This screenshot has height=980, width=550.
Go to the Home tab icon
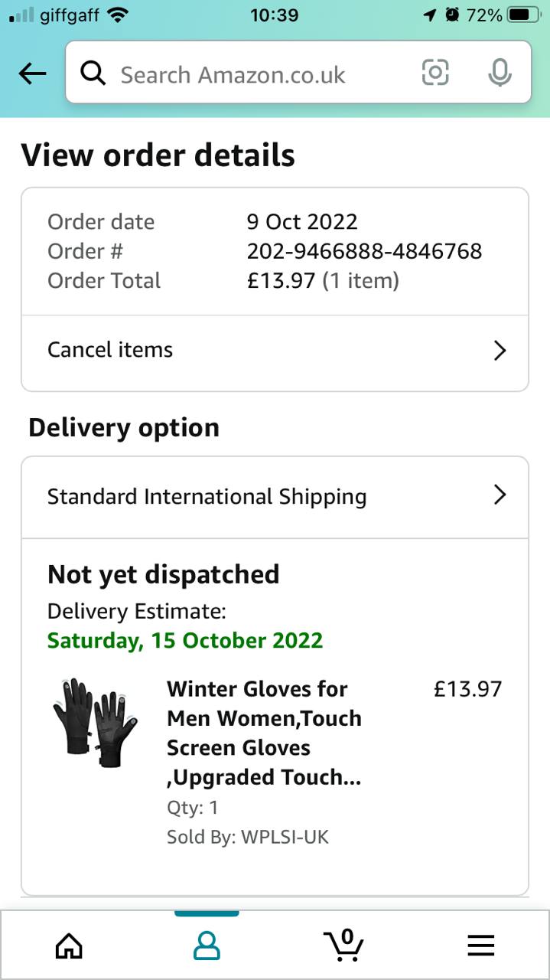pos(69,946)
